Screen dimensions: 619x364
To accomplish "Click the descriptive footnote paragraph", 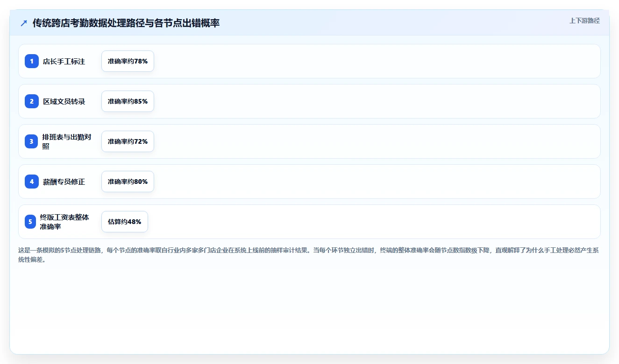I will point(309,255).
